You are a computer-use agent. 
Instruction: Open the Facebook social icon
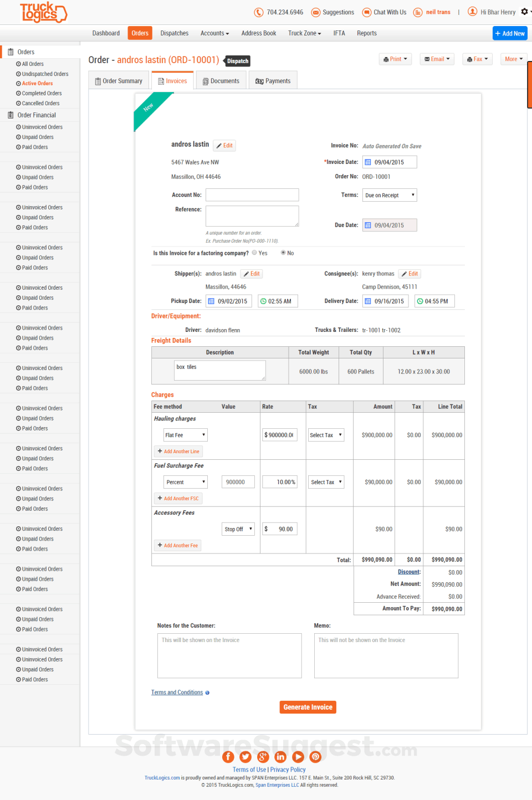coord(228,757)
